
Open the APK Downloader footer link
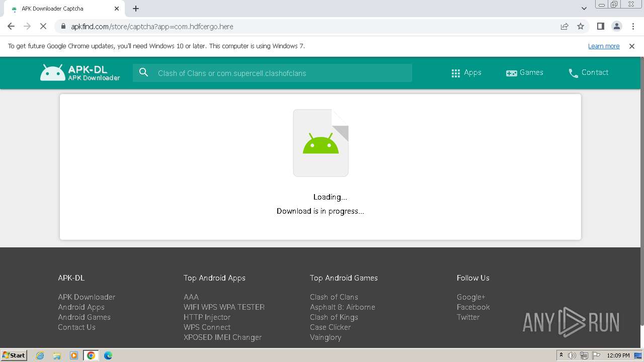tap(87, 297)
